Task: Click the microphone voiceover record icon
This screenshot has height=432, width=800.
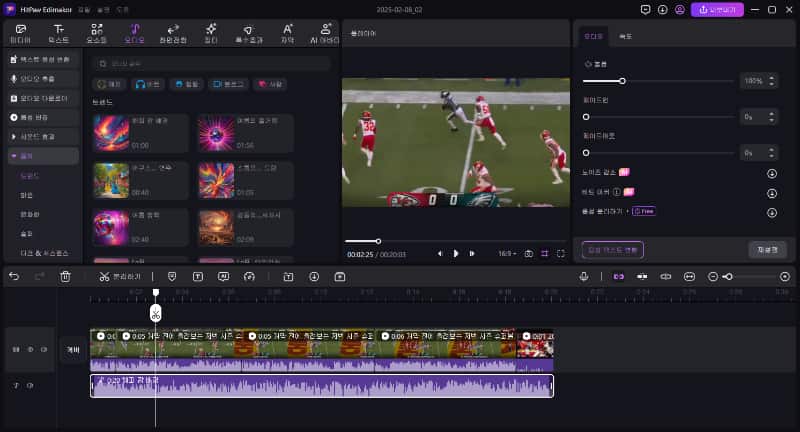Action: pos(584,276)
